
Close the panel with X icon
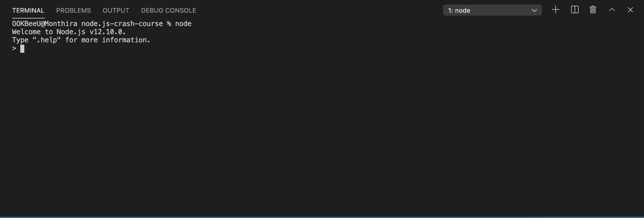630,10
